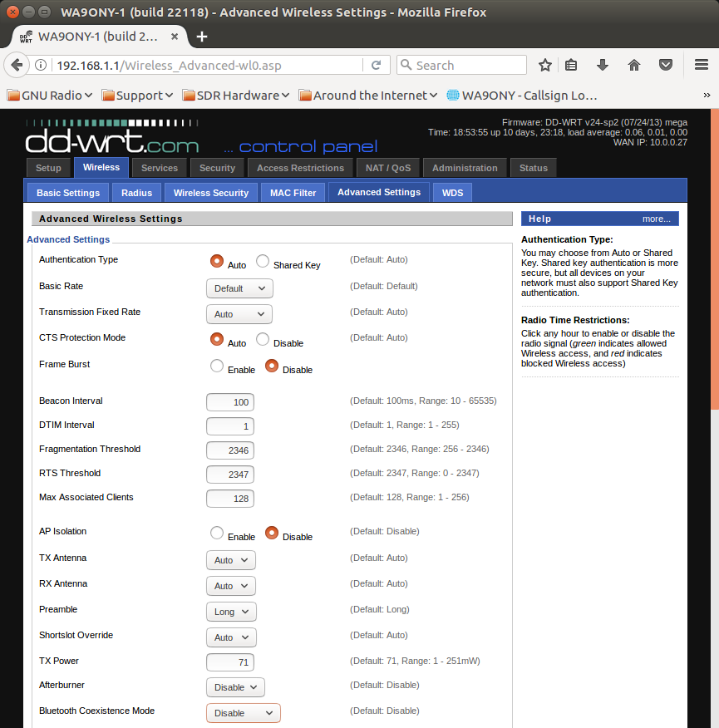Open the Preamble dropdown
719x728 pixels.
click(231, 612)
